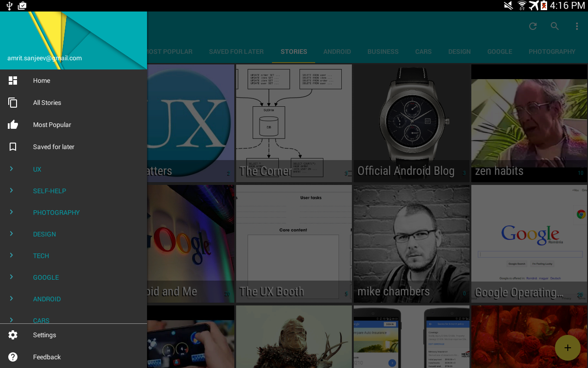The width and height of the screenshot is (588, 368).
Task: Open the Google Operating feed card
Action: (x=529, y=244)
